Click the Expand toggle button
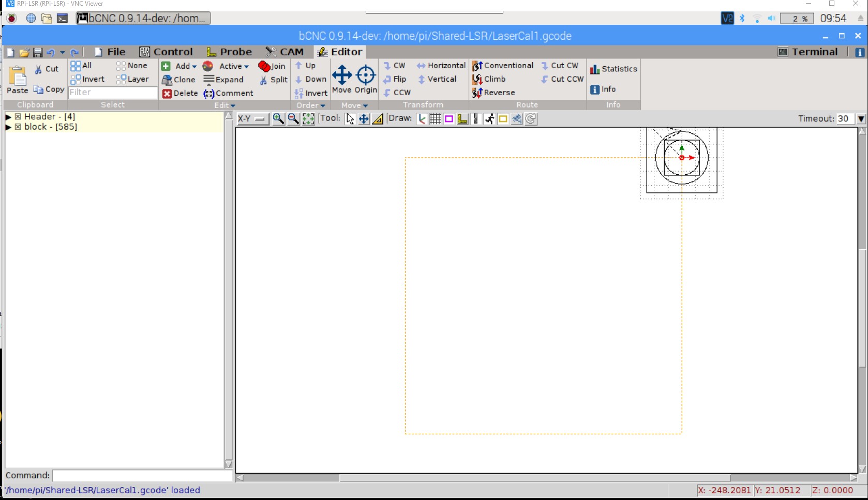The height and width of the screenshot is (500, 868). [223, 80]
